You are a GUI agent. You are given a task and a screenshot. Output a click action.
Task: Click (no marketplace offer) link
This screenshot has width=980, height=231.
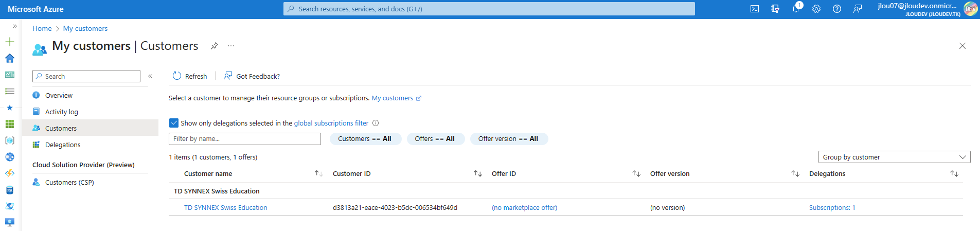pyautogui.click(x=524, y=208)
